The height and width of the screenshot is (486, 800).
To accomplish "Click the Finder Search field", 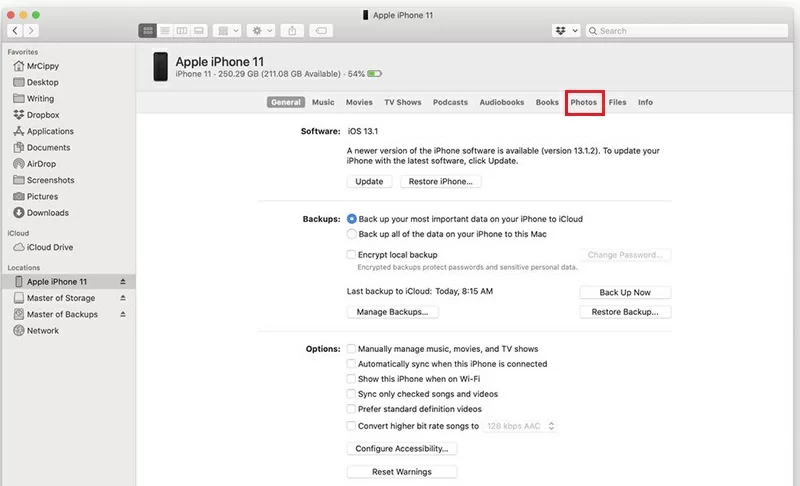I will (x=687, y=31).
